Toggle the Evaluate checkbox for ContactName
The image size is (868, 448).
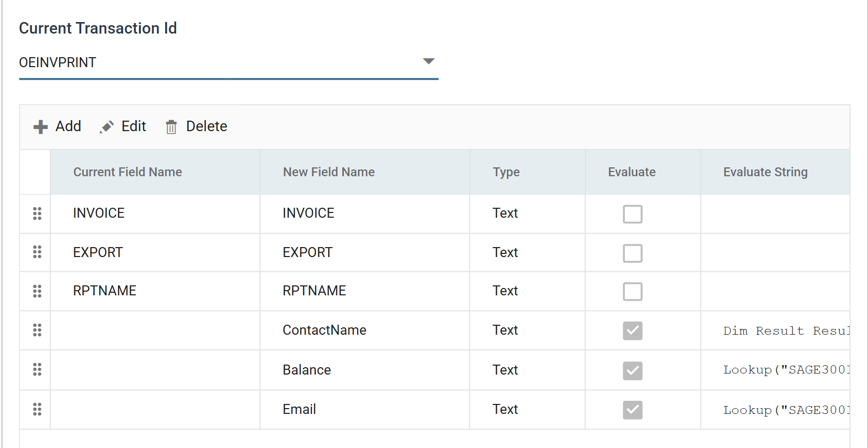pyautogui.click(x=633, y=330)
